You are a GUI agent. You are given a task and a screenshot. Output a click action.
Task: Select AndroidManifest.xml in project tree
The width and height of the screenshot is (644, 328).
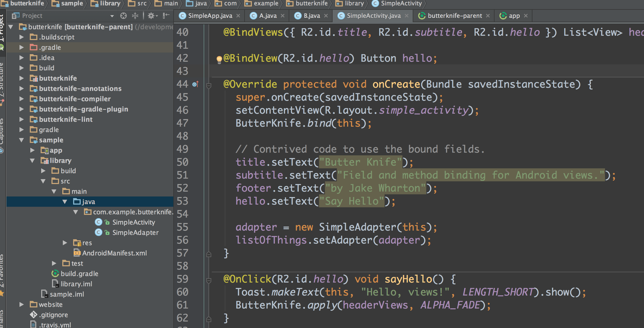click(x=114, y=253)
